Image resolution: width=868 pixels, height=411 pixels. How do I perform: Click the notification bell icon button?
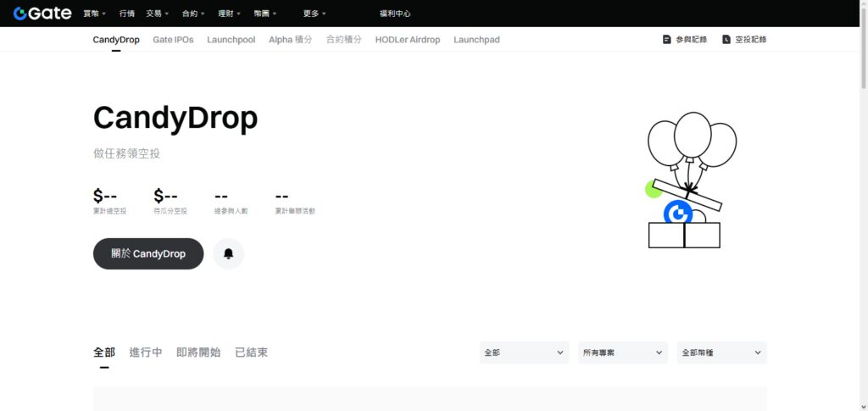pos(228,254)
